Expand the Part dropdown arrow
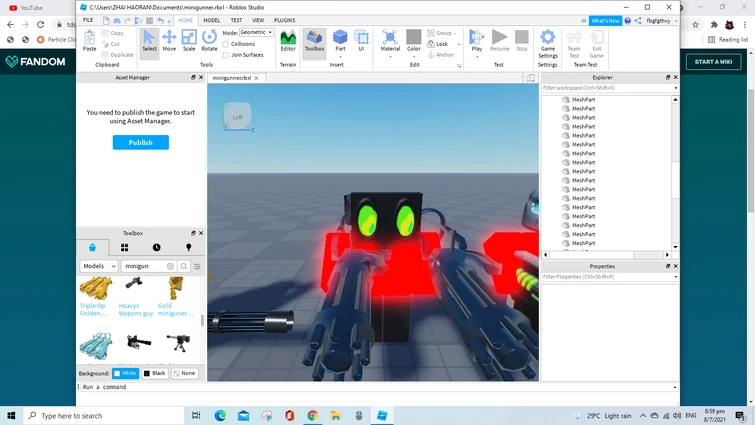The height and width of the screenshot is (425, 755). click(340, 57)
